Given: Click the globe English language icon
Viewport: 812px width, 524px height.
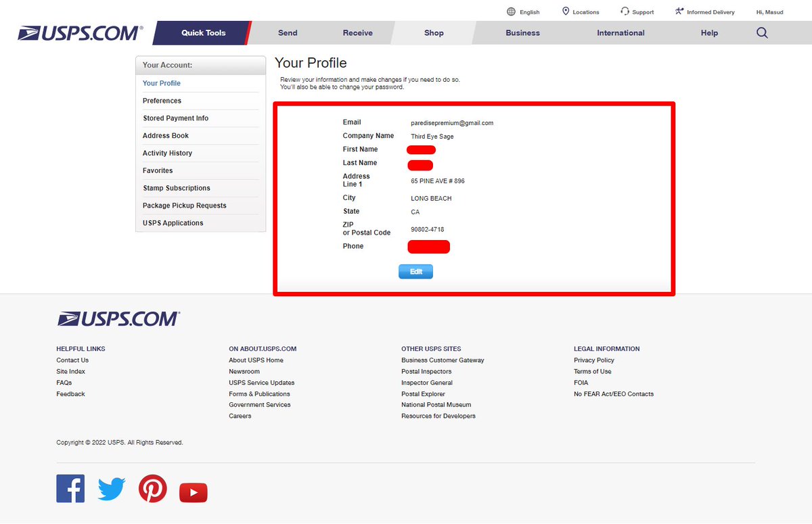Looking at the screenshot, I should tap(511, 11).
